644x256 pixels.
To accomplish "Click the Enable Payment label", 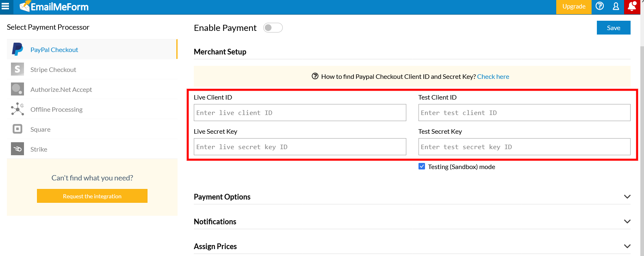I will pyautogui.click(x=225, y=28).
